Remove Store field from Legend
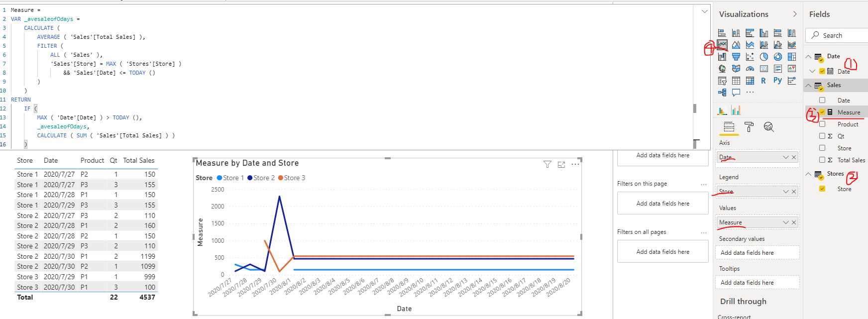The height and width of the screenshot is (319, 868). click(794, 192)
